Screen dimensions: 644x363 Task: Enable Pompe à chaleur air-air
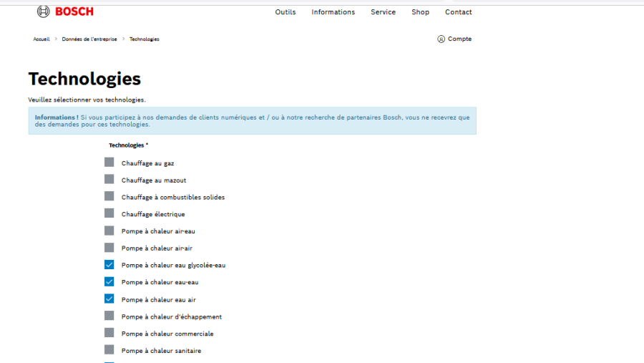(109, 248)
